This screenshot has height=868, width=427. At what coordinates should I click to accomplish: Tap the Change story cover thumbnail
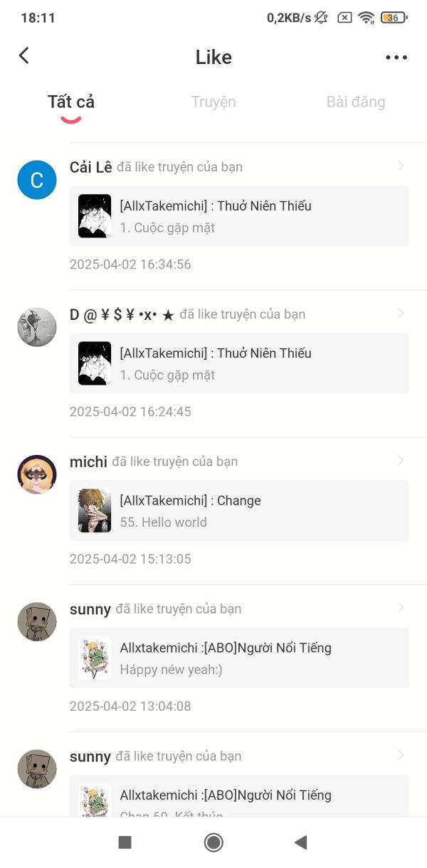pos(95,510)
